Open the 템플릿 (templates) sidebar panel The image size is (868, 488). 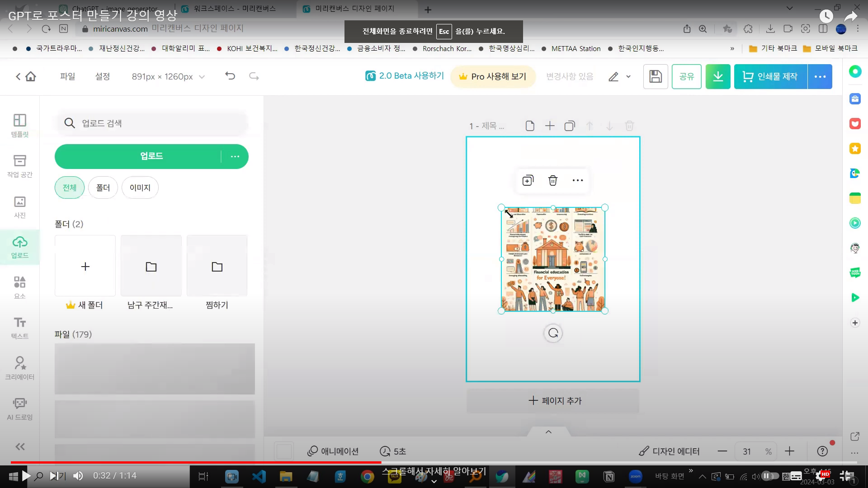point(19,125)
